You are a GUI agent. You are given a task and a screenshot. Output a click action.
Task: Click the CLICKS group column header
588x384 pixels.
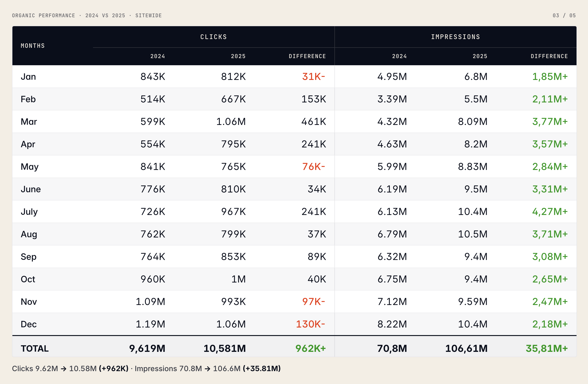(213, 37)
